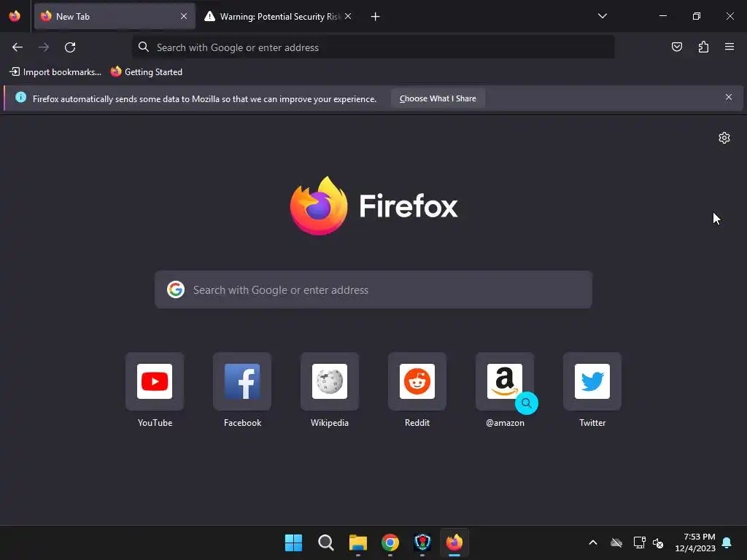Restore down the Firefox window

(697, 16)
